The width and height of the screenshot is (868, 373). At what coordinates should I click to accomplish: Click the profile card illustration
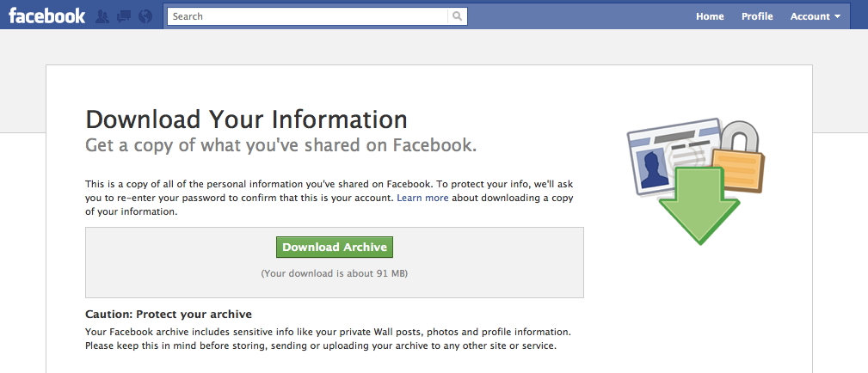pos(662,153)
